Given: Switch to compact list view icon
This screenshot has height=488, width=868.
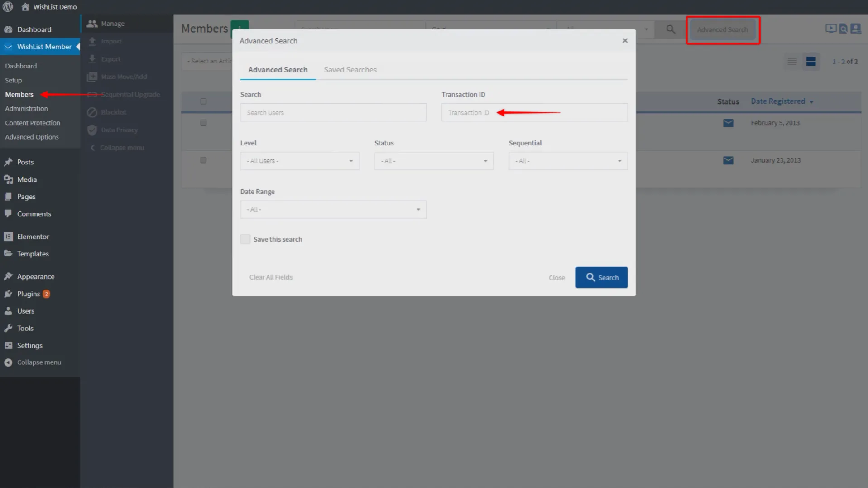Looking at the screenshot, I should pos(791,62).
